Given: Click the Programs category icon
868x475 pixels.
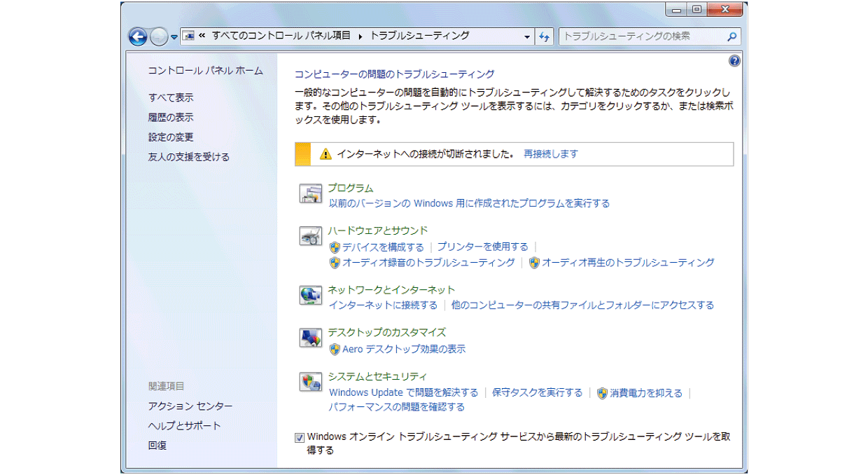Looking at the screenshot, I should [310, 194].
